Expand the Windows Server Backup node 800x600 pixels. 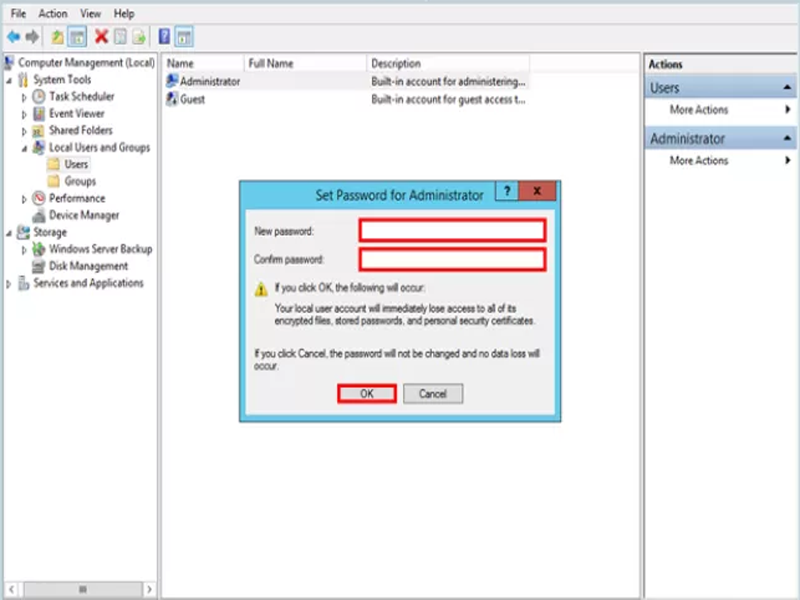point(24,250)
